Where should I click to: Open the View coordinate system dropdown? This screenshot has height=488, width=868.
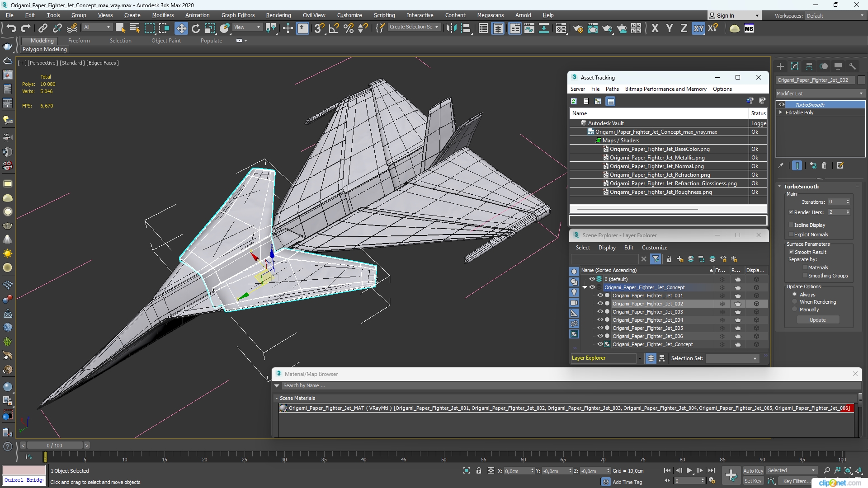(247, 27)
